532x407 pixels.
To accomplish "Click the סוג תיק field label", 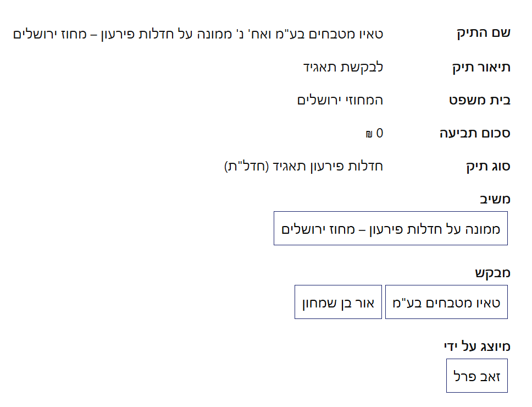I will tap(487, 166).
